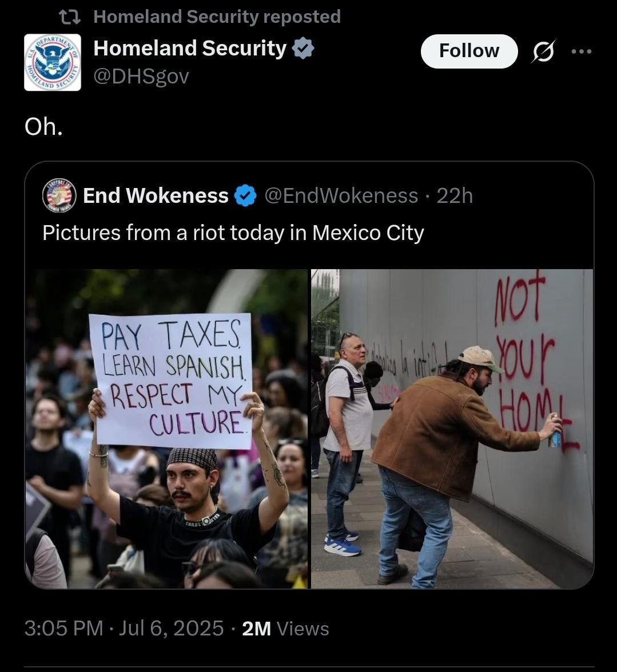
Task: Click the 2M Views counter
Action: (285, 629)
